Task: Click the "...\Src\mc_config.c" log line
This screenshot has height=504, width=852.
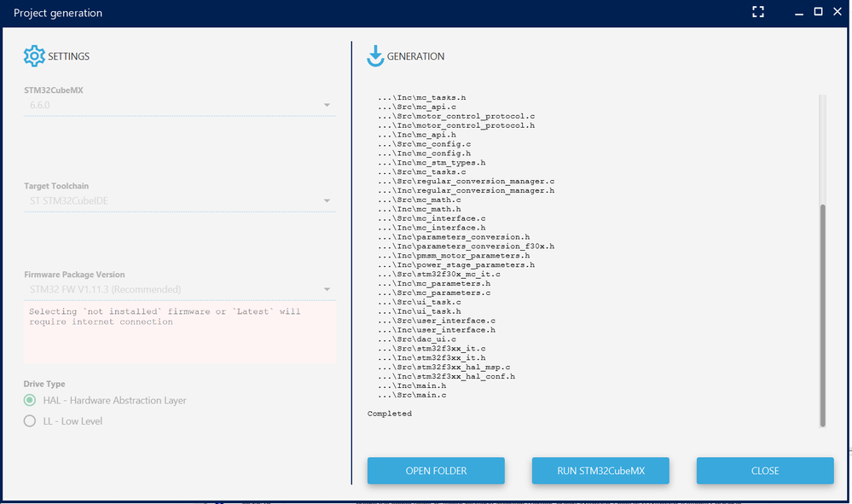Action: pos(425,144)
